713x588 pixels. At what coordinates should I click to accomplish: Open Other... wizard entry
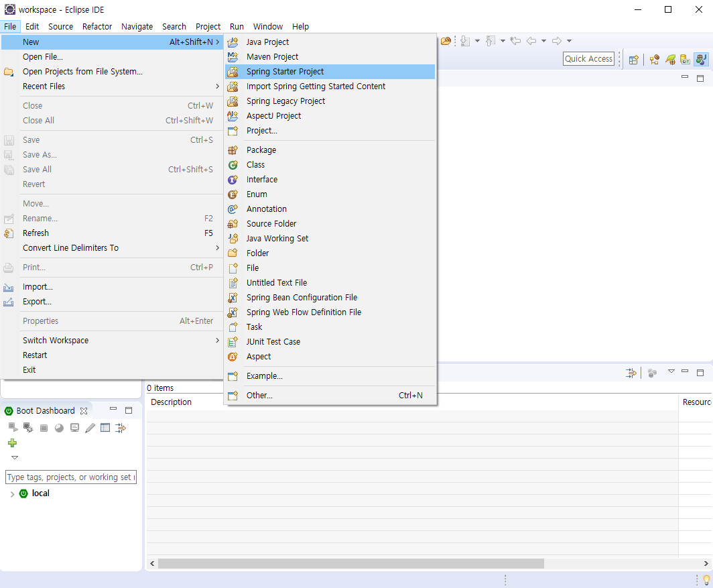point(330,396)
